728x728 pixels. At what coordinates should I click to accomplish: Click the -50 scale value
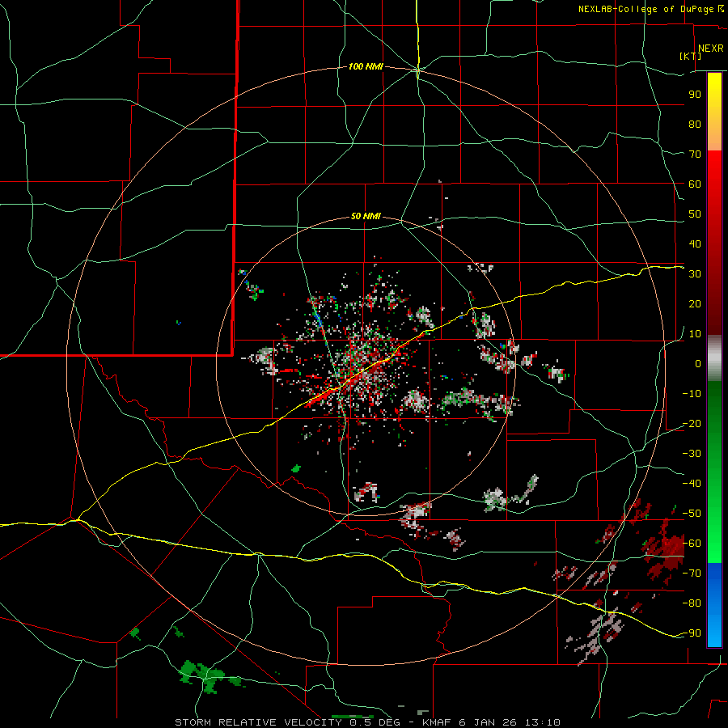coord(692,514)
